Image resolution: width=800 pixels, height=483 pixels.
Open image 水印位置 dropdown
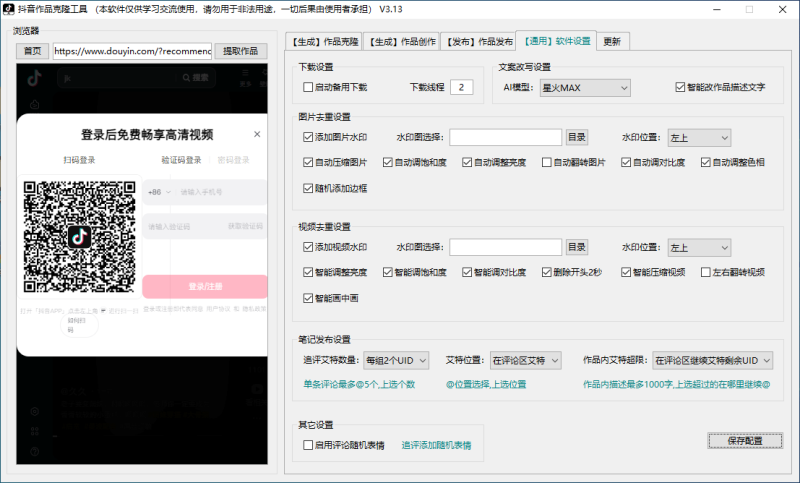(x=699, y=138)
